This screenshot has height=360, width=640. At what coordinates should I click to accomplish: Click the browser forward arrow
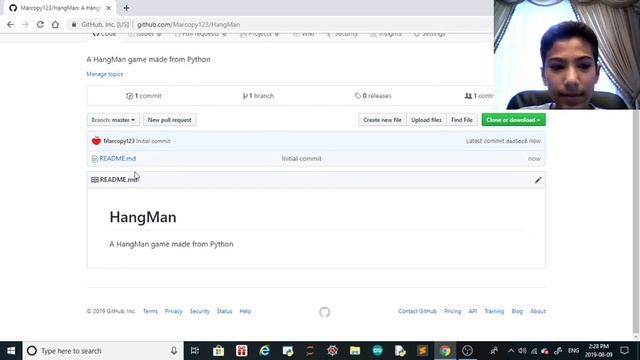(x=25, y=24)
